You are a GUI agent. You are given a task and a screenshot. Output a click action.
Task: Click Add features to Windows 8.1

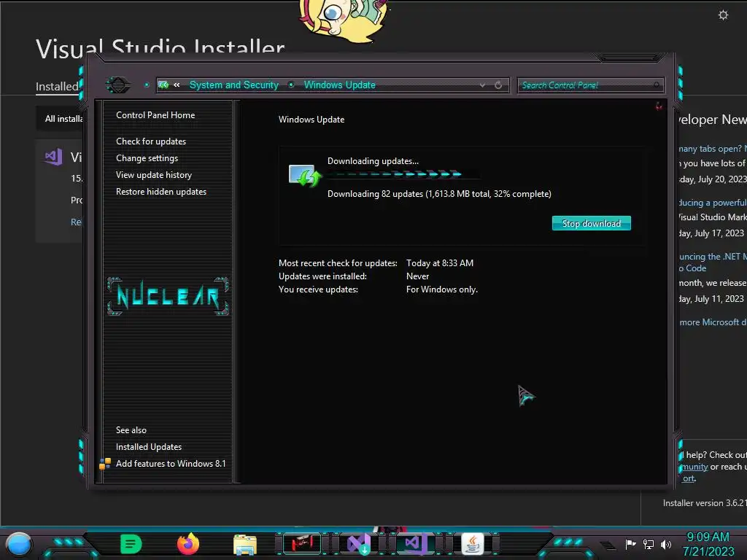click(171, 463)
